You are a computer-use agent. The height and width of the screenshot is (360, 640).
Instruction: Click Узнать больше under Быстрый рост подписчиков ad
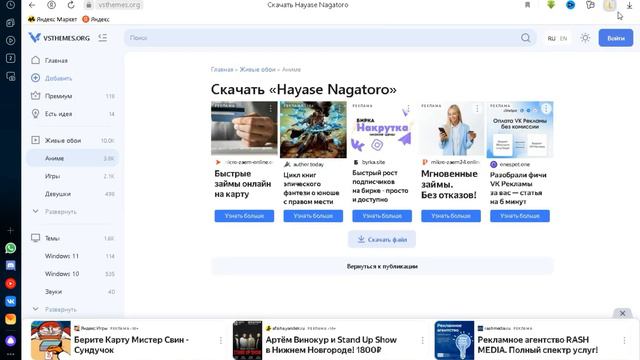[x=382, y=216]
